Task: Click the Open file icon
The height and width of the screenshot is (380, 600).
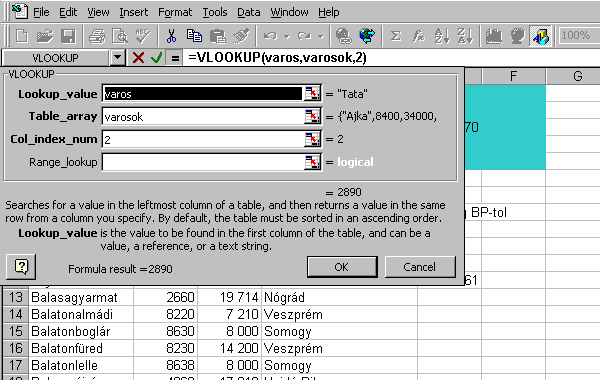Action: point(45,36)
